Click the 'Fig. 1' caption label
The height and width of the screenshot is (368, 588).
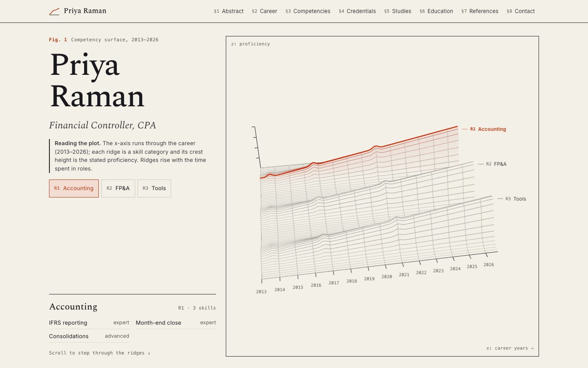58,40
